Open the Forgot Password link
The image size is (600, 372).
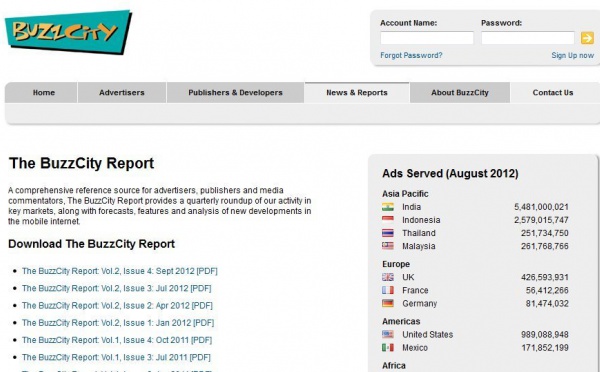pyautogui.click(x=411, y=55)
